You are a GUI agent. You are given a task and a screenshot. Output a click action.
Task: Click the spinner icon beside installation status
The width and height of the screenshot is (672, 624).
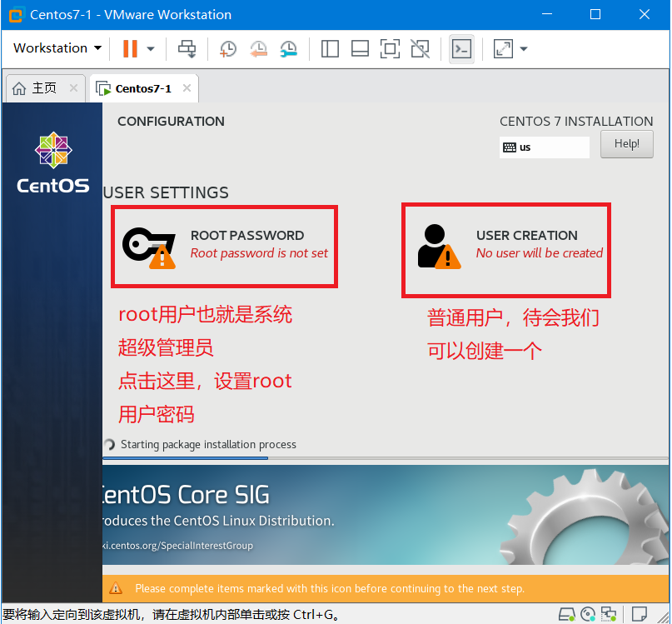[x=109, y=444]
